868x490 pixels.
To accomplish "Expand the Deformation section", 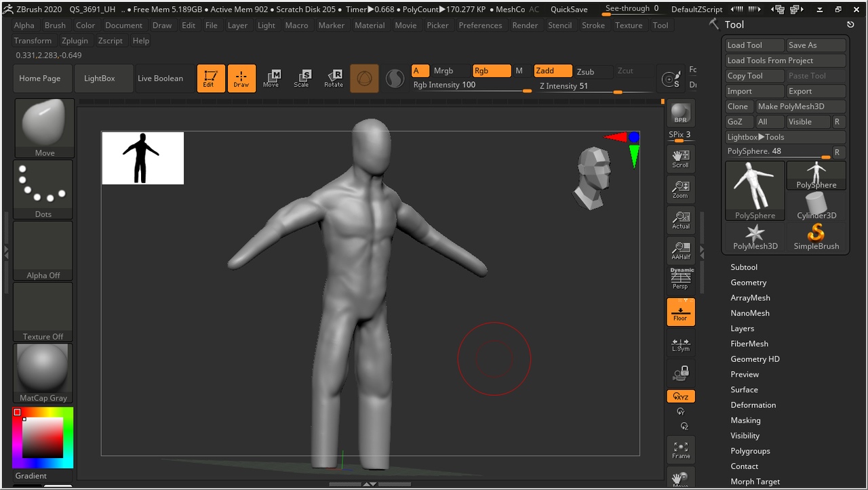I will pos(753,405).
